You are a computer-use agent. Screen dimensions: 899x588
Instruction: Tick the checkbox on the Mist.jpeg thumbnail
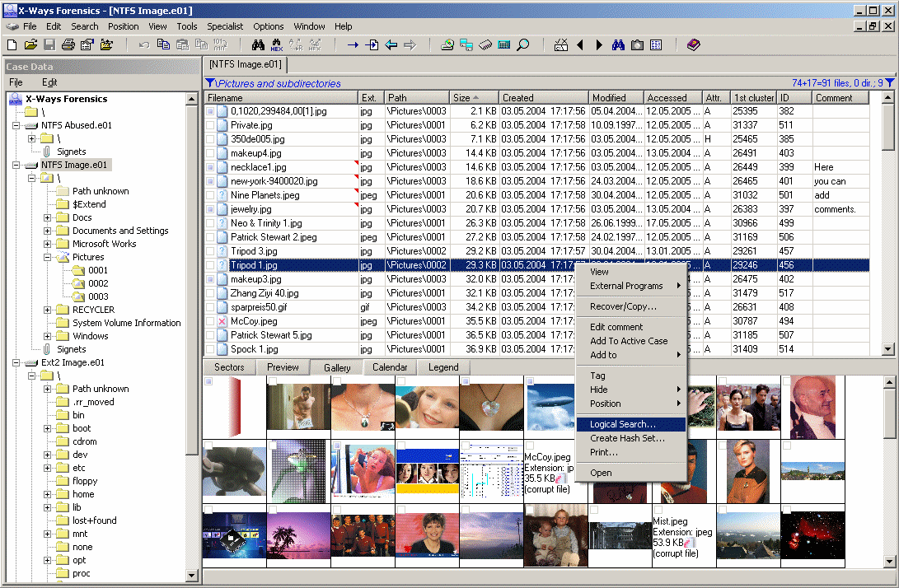[x=657, y=510]
